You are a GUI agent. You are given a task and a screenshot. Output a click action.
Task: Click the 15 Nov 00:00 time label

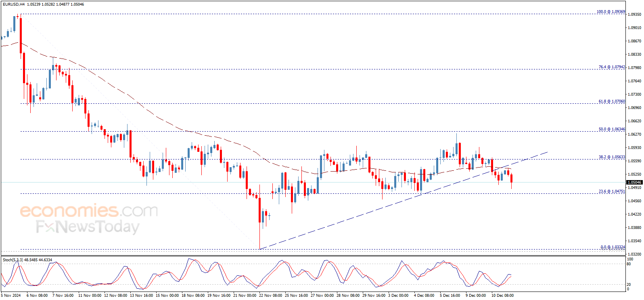tap(167, 296)
